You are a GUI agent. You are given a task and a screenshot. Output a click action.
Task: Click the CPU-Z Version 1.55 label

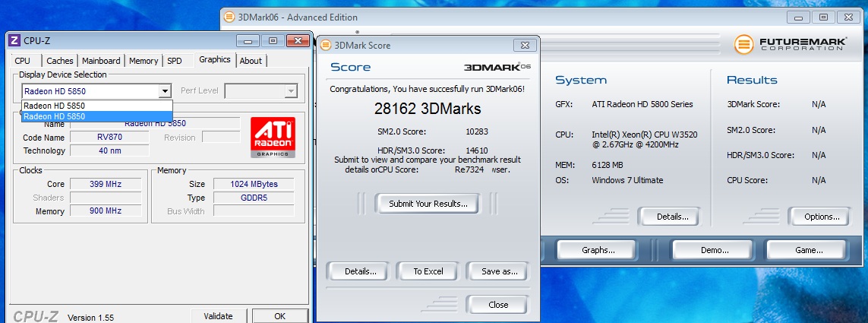(x=91, y=318)
